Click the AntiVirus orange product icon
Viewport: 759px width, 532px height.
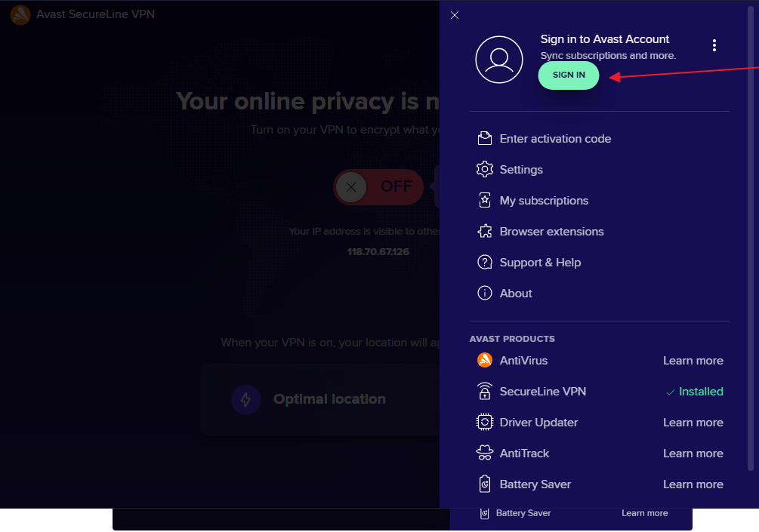485,361
